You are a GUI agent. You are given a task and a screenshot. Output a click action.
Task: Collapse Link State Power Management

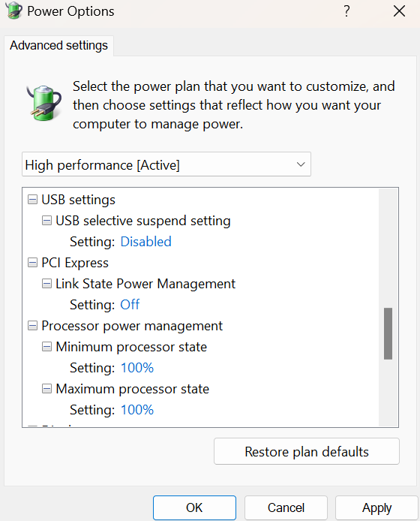tap(46, 284)
